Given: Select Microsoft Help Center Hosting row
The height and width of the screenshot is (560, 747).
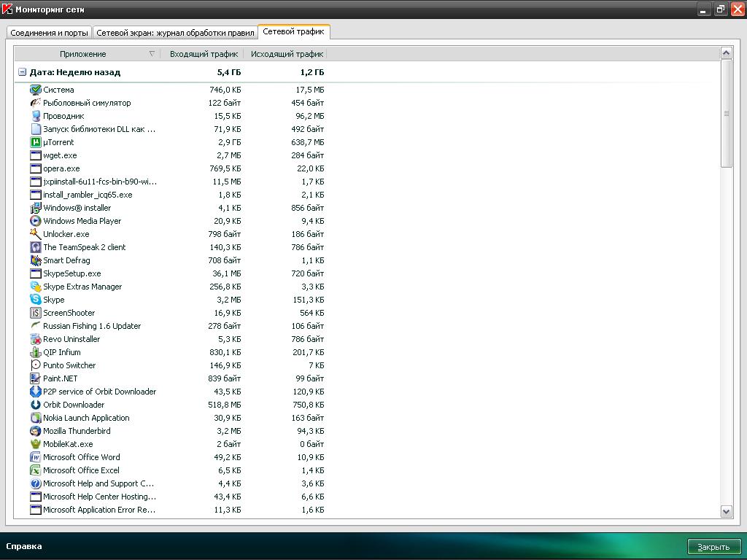Looking at the screenshot, I should pos(177,497).
